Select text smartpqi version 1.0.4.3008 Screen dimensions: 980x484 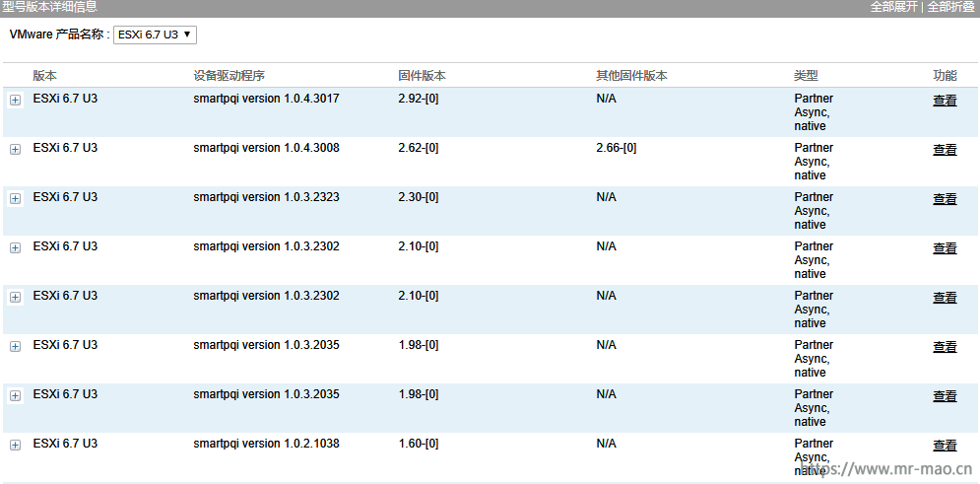266,148
